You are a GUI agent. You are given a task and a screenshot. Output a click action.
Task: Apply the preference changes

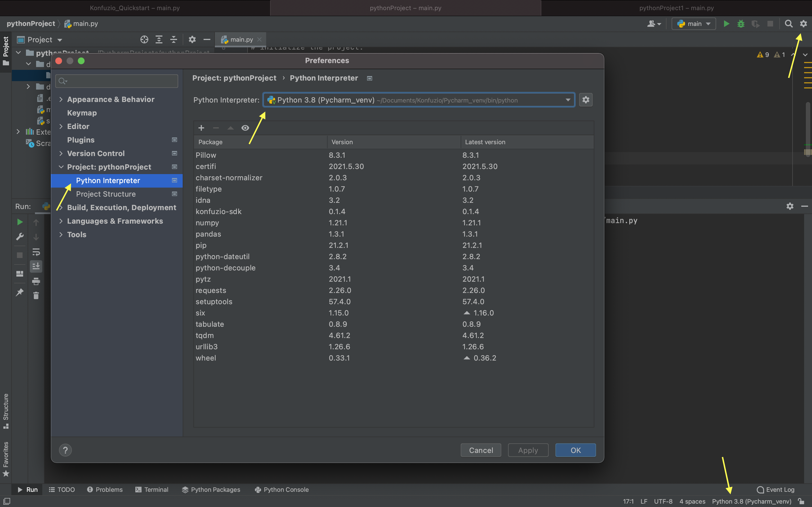click(x=528, y=450)
